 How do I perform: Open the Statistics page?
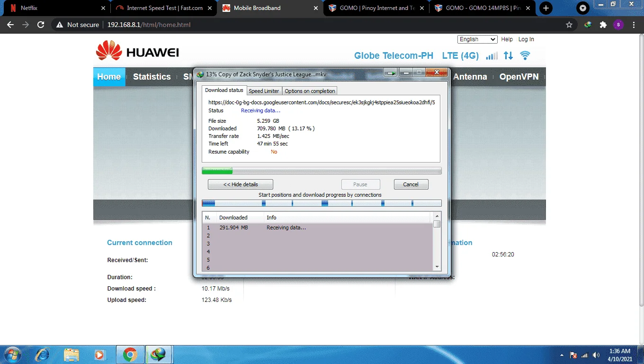(x=152, y=77)
